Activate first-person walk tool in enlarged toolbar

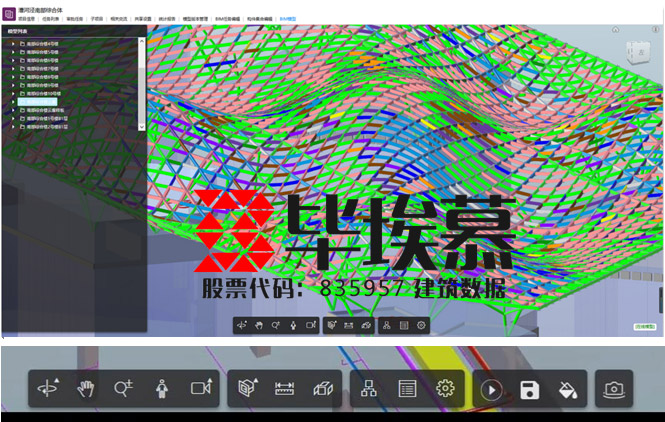162,388
